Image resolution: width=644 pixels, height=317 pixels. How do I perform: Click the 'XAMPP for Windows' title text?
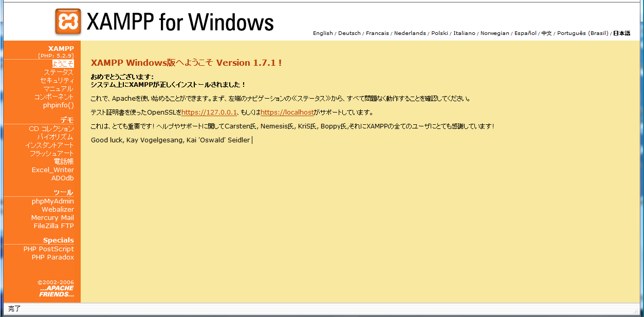(x=180, y=22)
